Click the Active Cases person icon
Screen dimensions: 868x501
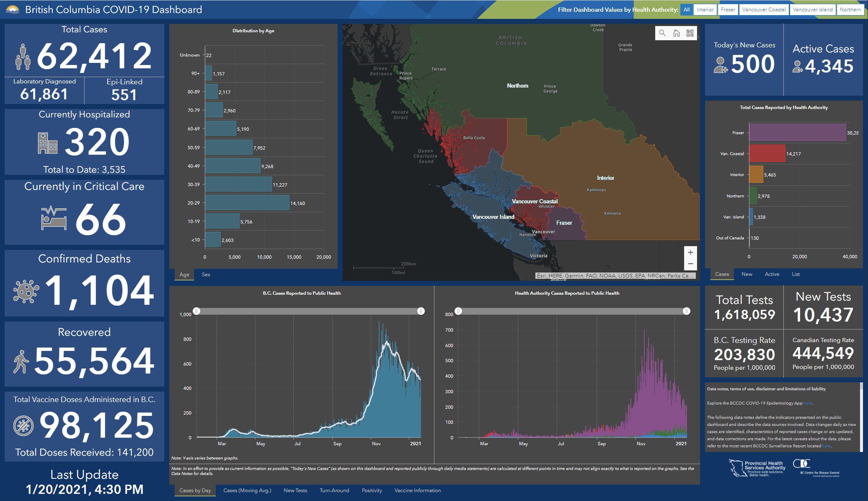(x=798, y=66)
